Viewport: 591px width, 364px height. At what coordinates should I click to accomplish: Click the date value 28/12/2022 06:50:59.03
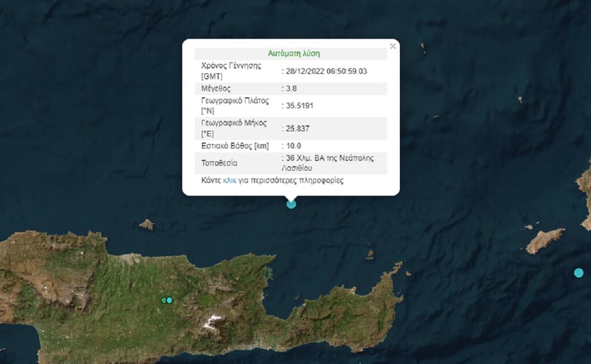(327, 71)
